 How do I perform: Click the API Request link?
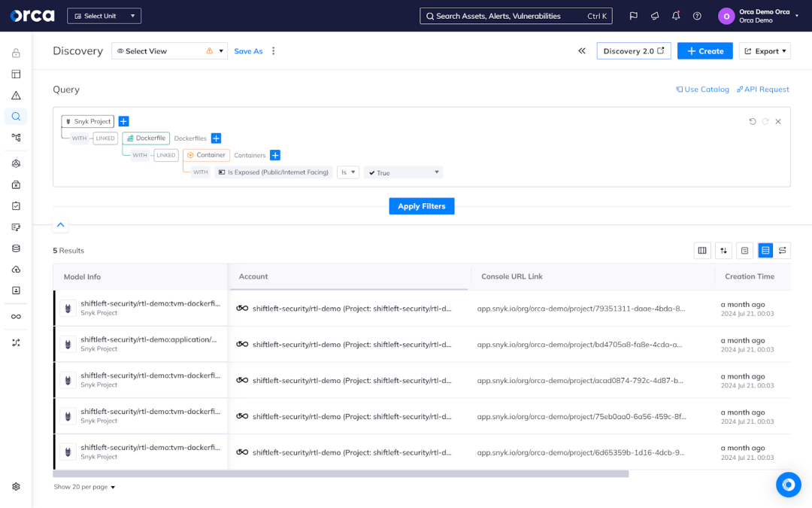pyautogui.click(x=763, y=89)
